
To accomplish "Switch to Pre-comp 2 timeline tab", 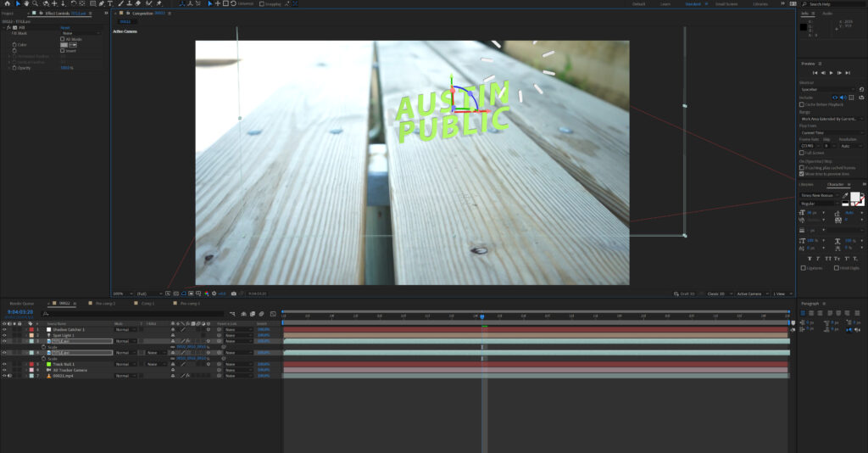I will coord(105,304).
